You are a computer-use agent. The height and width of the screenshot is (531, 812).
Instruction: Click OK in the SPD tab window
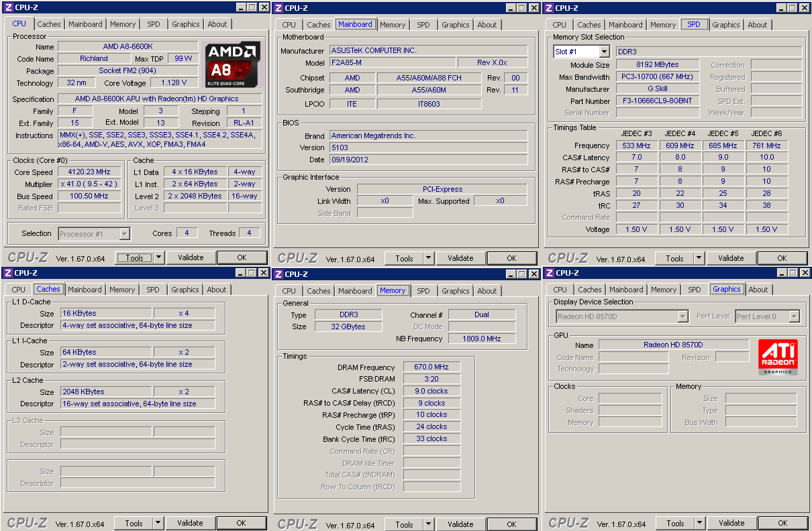782,258
